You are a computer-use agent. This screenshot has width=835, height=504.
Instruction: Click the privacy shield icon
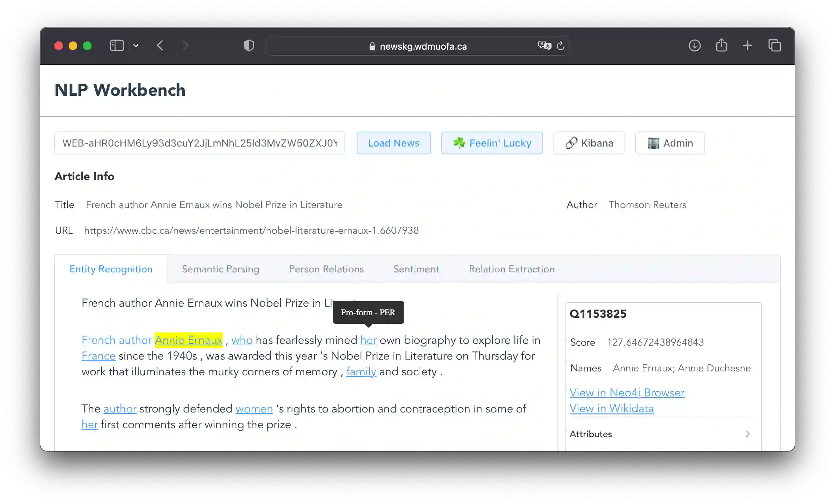(249, 46)
